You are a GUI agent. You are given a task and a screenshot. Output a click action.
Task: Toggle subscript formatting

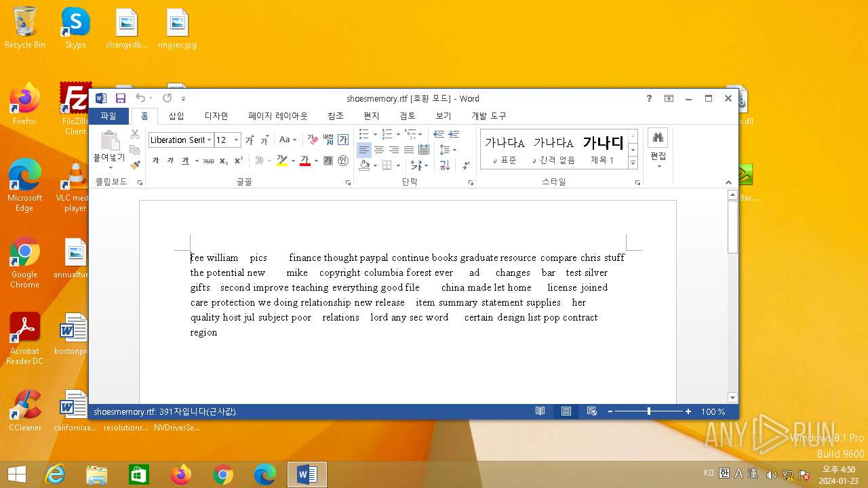click(x=224, y=161)
